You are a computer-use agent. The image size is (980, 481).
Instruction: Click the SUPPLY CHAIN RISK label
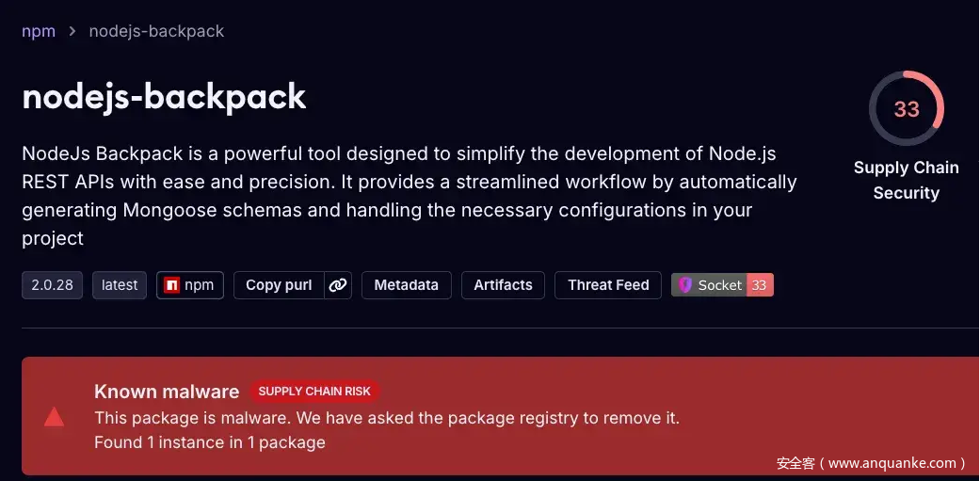[314, 392]
